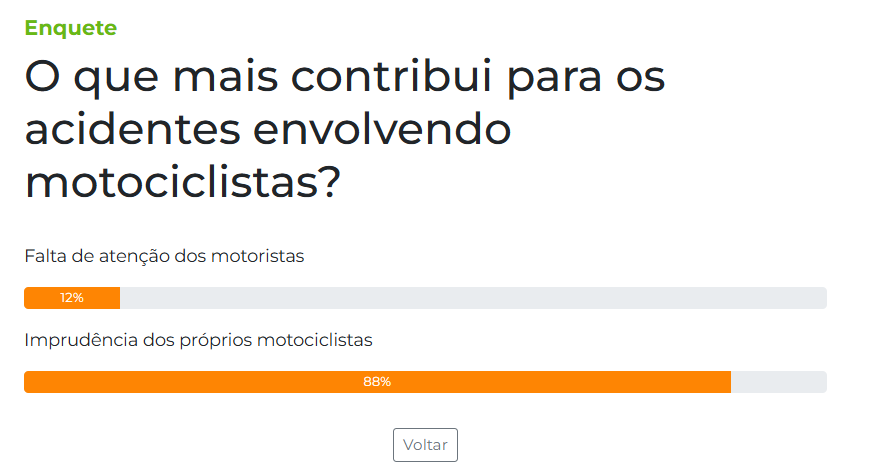869x474 pixels.
Task: Click 'O que mais contribui' in the heading
Action: pos(258,77)
